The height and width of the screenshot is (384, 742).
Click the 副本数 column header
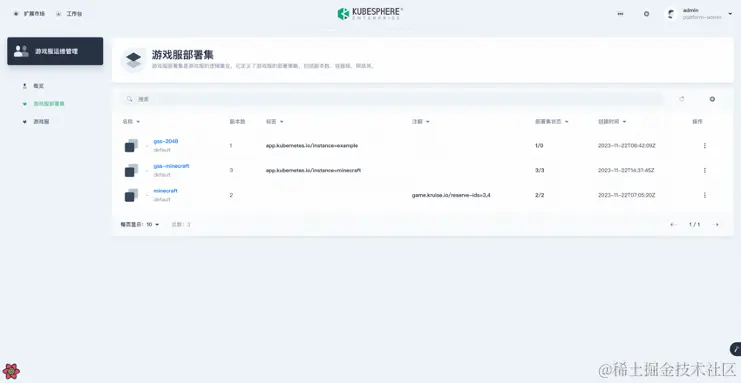click(x=237, y=122)
